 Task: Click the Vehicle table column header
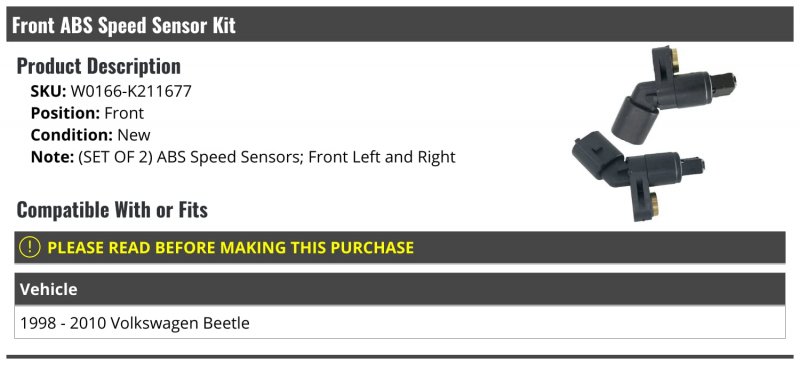[x=400, y=289]
